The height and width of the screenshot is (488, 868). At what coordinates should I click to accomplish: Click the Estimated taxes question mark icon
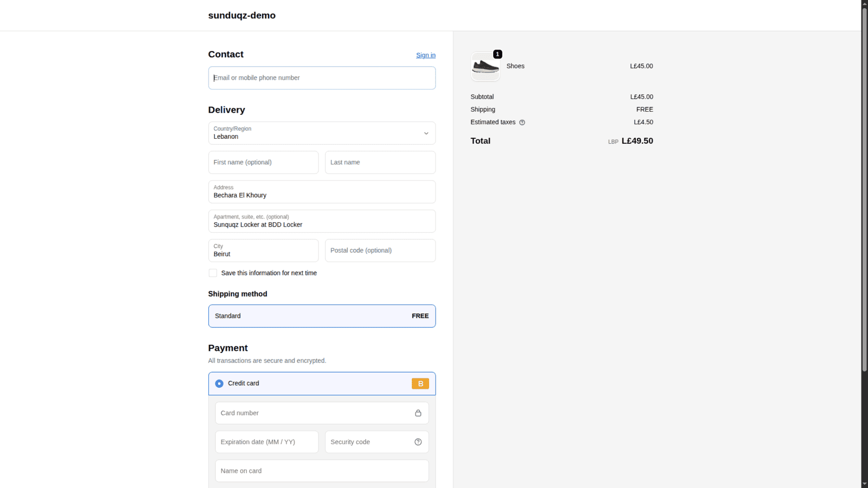522,122
